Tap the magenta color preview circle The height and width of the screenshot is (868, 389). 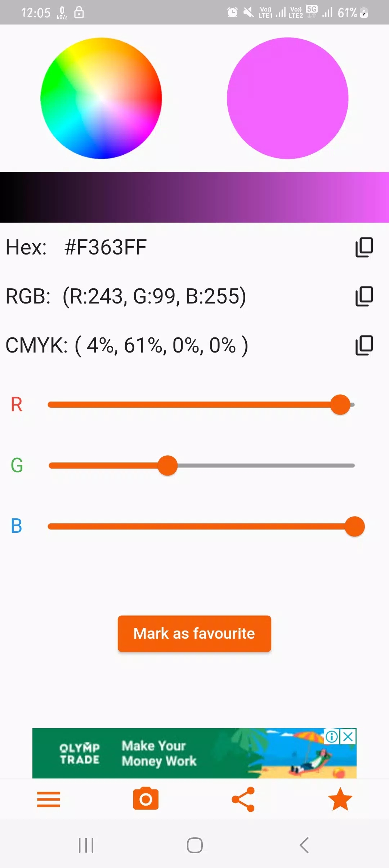(287, 98)
